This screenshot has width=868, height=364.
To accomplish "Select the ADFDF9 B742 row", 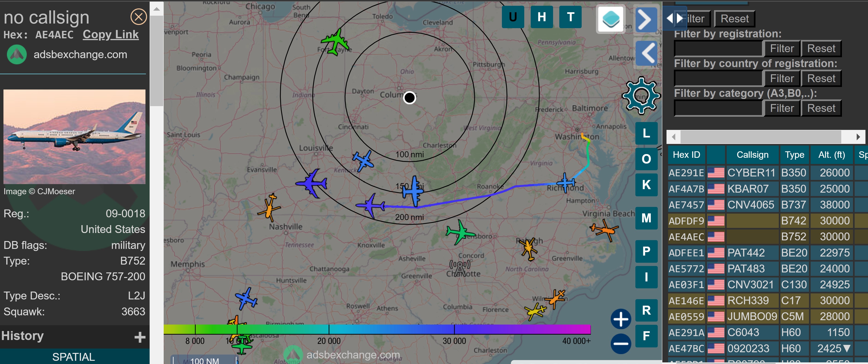I will pos(767,221).
